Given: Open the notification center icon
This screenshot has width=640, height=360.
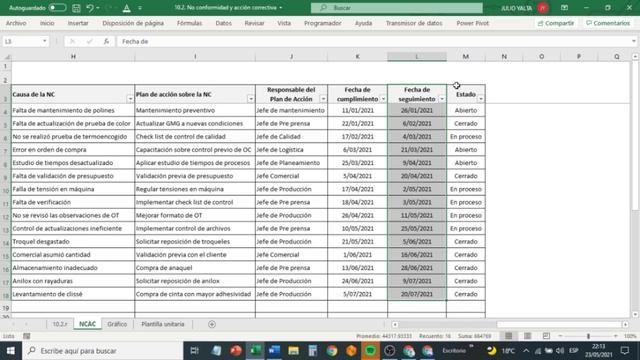Looking at the screenshot, I should tap(625, 351).
